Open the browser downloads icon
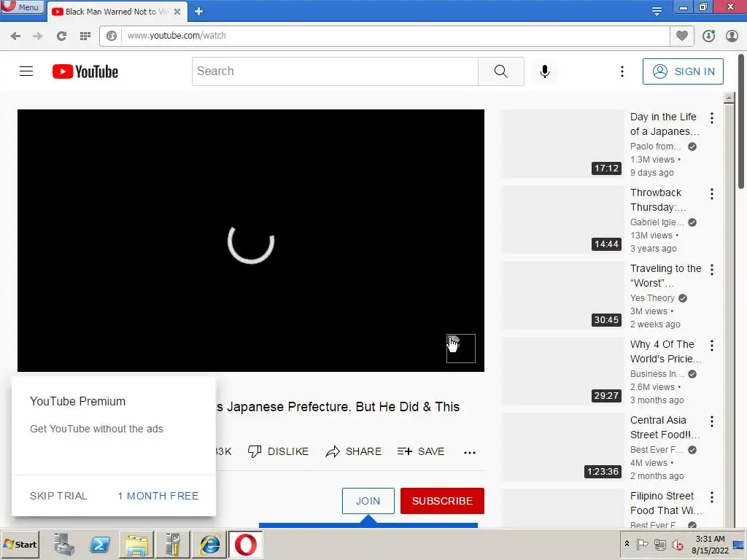 (x=708, y=36)
